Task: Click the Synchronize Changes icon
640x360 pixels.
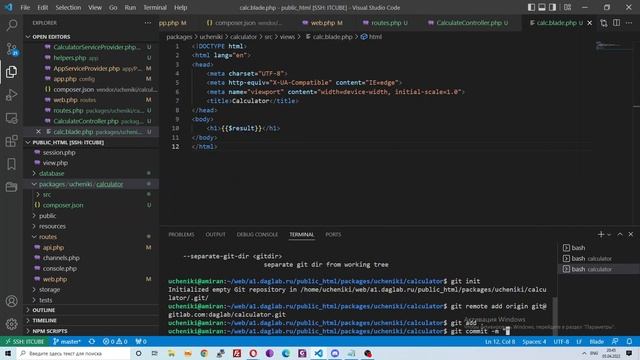Action: pyautogui.click(x=92, y=341)
